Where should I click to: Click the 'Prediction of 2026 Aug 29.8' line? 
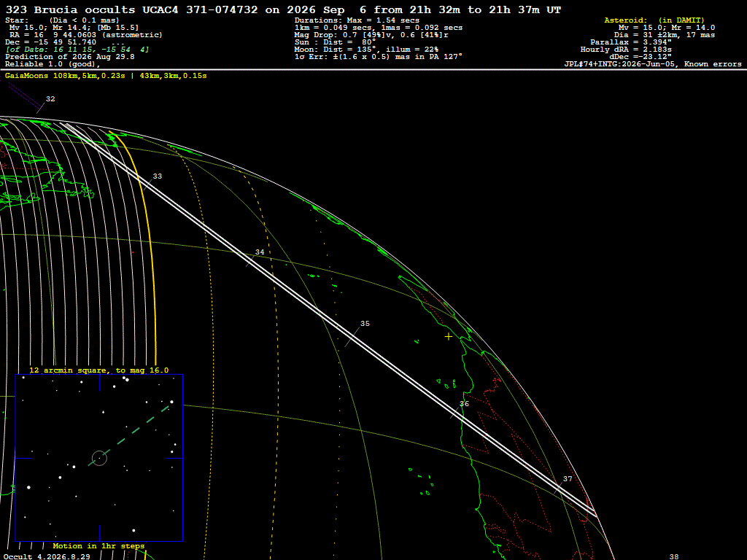[x=69, y=57]
